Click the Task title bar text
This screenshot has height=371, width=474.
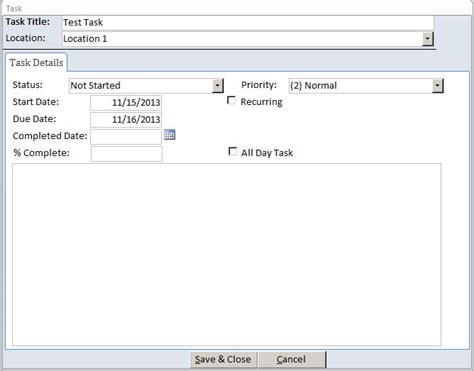click(x=14, y=8)
